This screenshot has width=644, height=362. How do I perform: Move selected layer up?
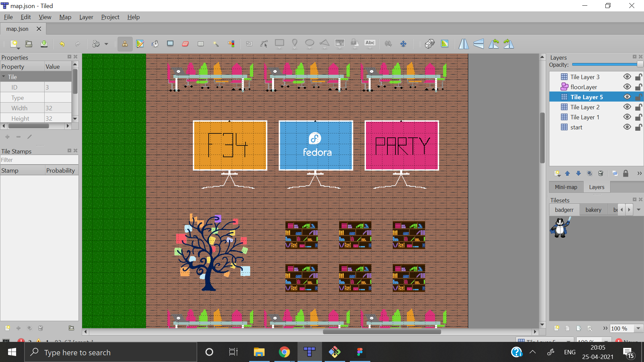[568, 173]
